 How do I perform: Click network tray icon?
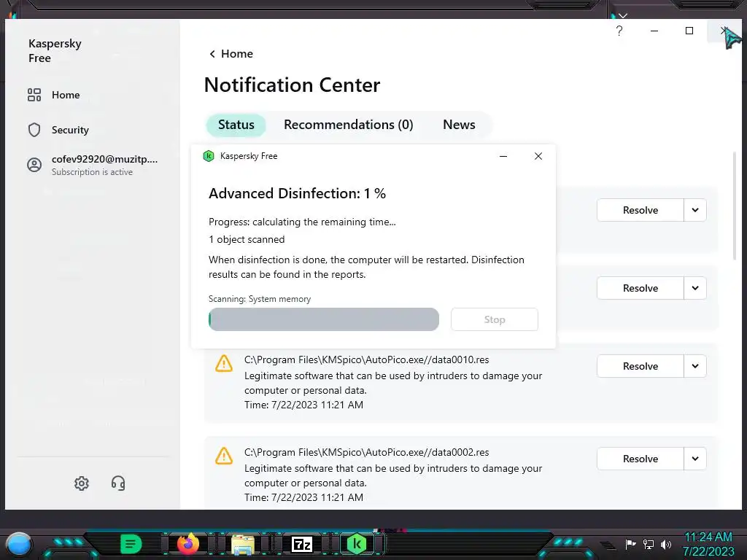(x=649, y=544)
